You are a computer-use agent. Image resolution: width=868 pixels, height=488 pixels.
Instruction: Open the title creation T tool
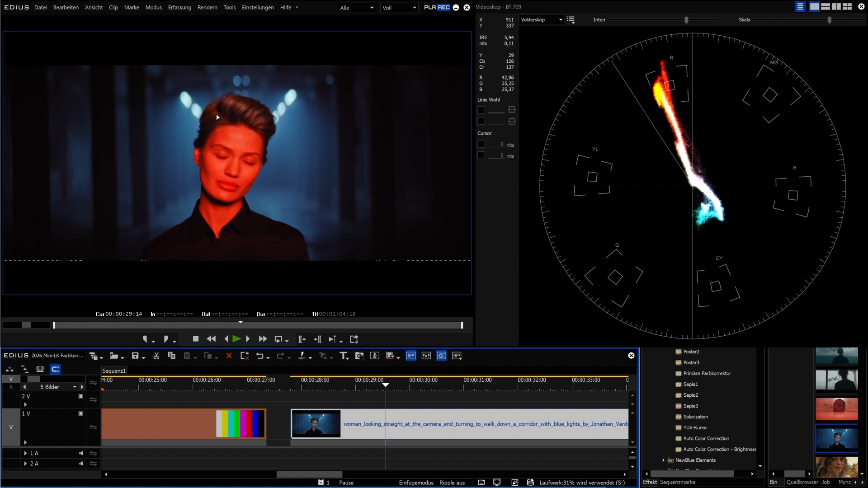coord(343,356)
